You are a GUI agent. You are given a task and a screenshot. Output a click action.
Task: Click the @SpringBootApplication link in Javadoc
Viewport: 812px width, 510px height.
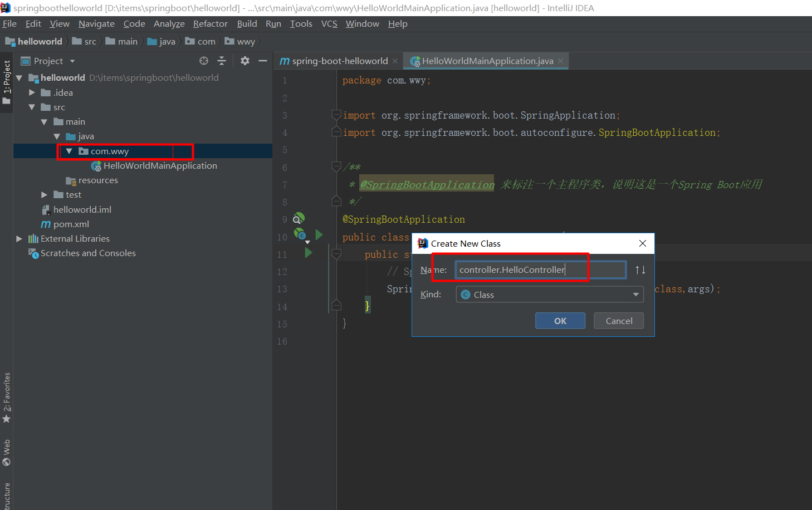(427, 185)
